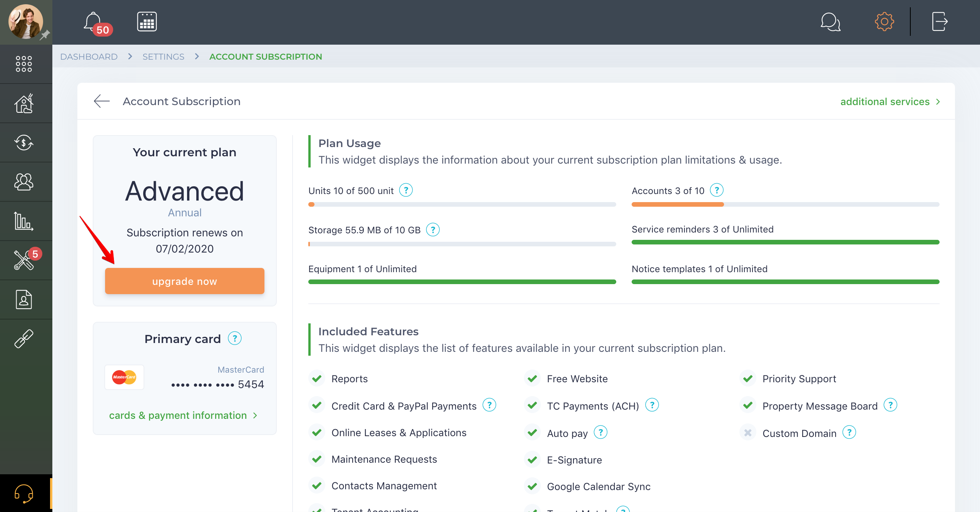Viewport: 980px width, 512px height.
Task: Click help icon next to Accounts usage
Action: [716, 190]
